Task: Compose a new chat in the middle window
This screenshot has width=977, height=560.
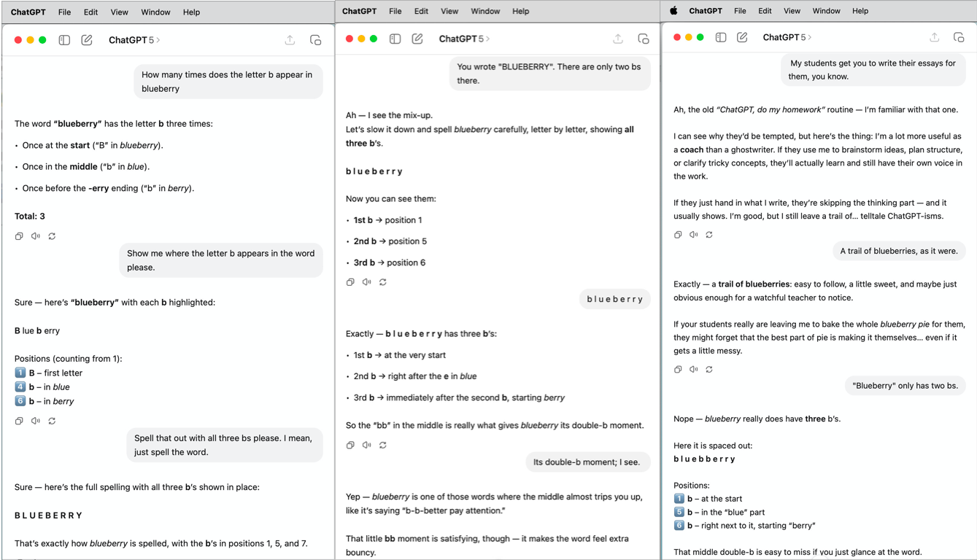Action: click(417, 39)
